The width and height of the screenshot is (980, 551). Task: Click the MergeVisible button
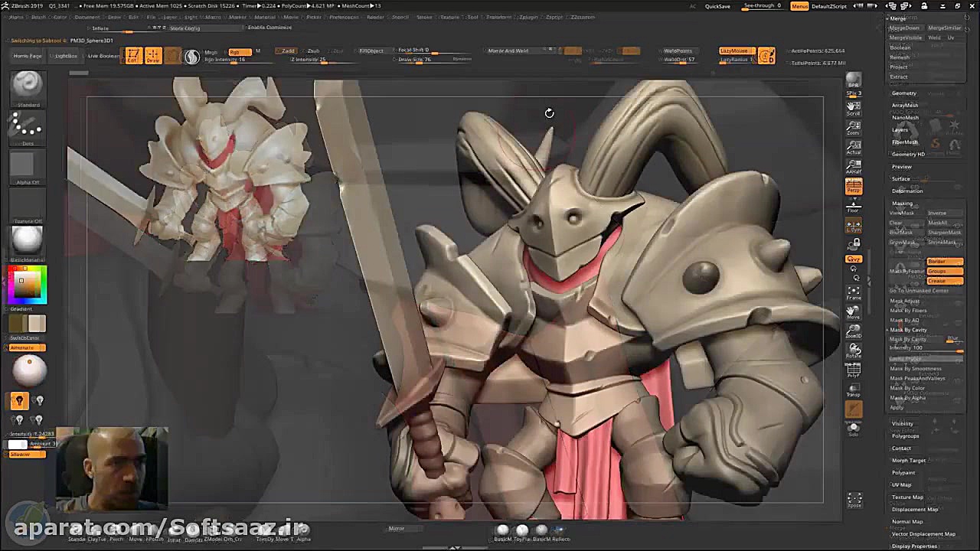pyautogui.click(x=906, y=37)
